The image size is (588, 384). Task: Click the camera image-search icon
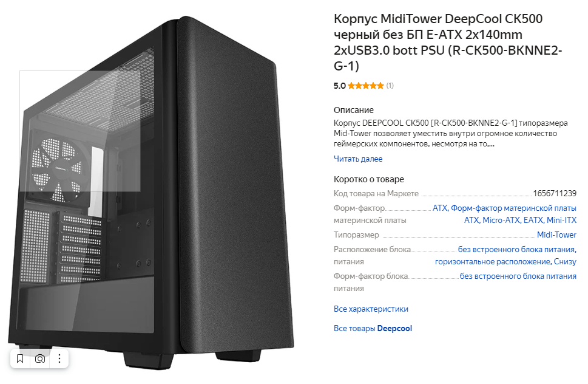pos(40,359)
